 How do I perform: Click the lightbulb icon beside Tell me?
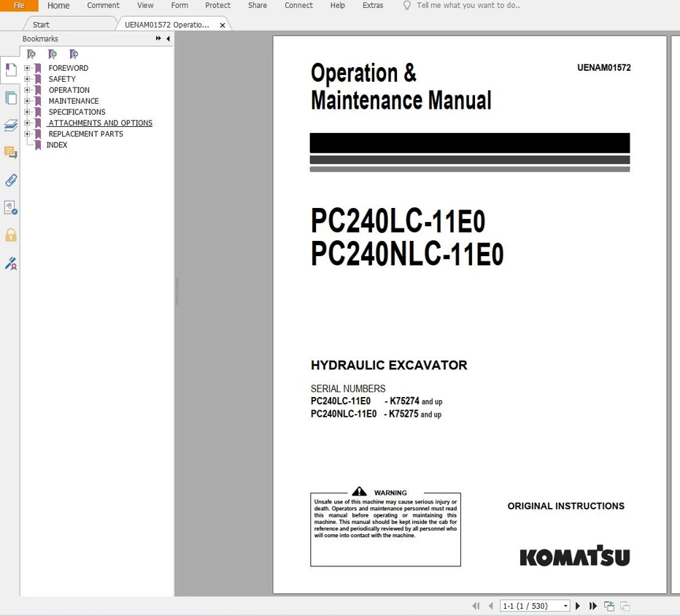tap(407, 6)
